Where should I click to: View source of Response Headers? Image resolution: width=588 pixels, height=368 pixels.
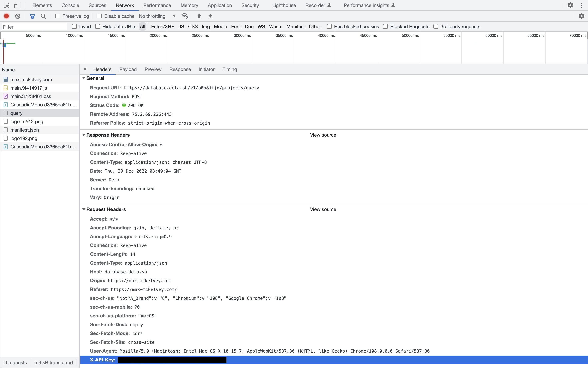pyautogui.click(x=323, y=135)
